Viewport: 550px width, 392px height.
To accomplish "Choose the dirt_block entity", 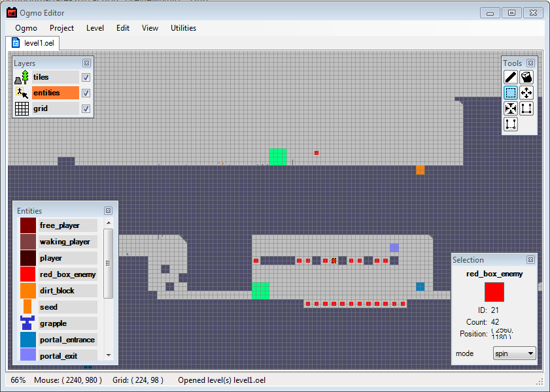I will pyautogui.click(x=68, y=291).
